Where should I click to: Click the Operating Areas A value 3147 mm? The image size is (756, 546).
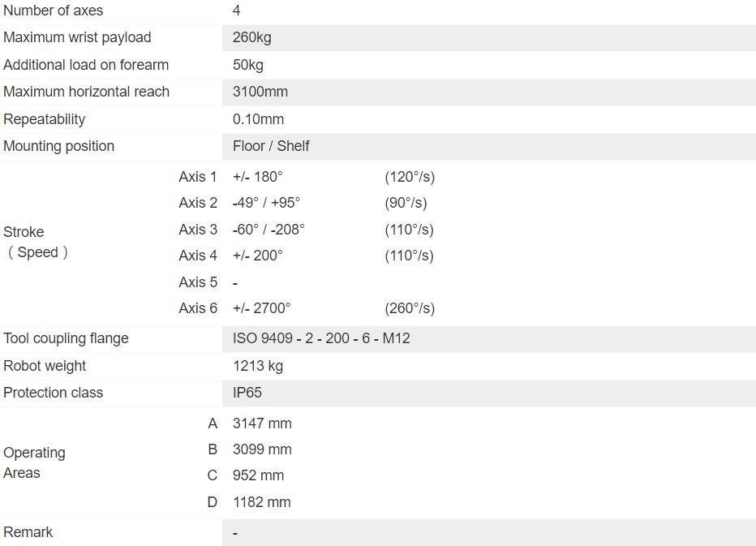262,423
